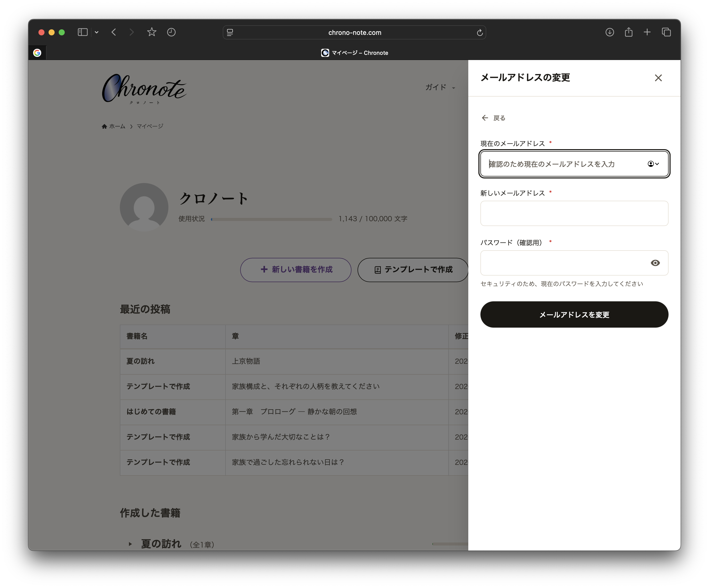Image resolution: width=709 pixels, height=588 pixels.
Task: Click 新しい書籍を作成 button
Action: (x=296, y=270)
